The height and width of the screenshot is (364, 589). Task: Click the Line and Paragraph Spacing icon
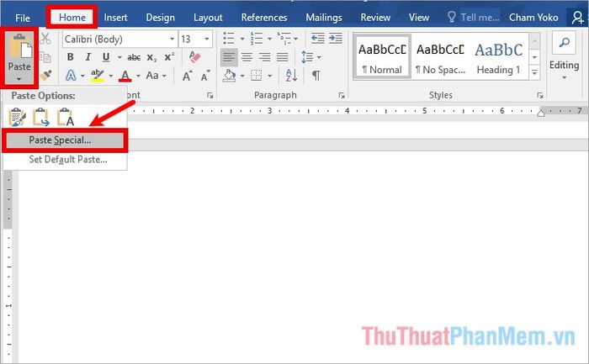click(307, 57)
